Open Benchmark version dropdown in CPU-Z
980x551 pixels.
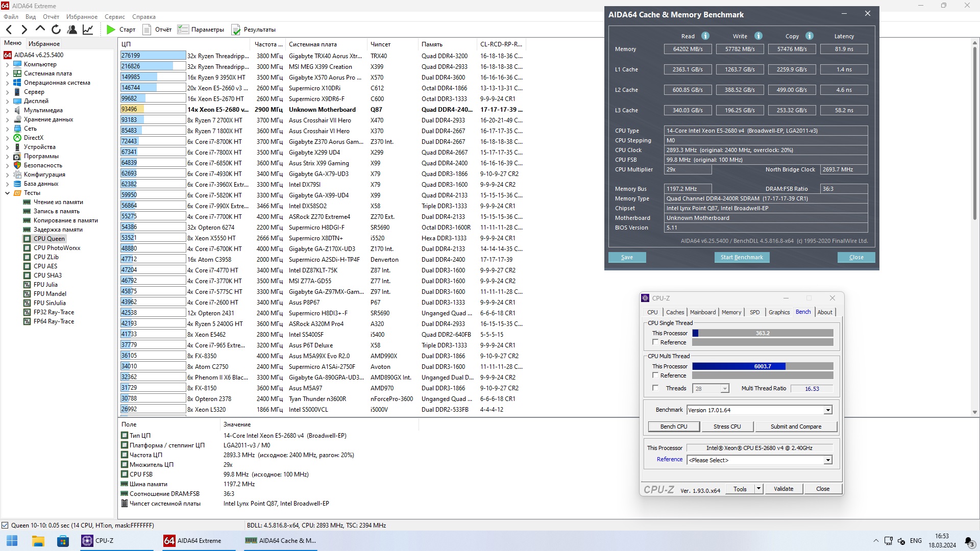(828, 410)
